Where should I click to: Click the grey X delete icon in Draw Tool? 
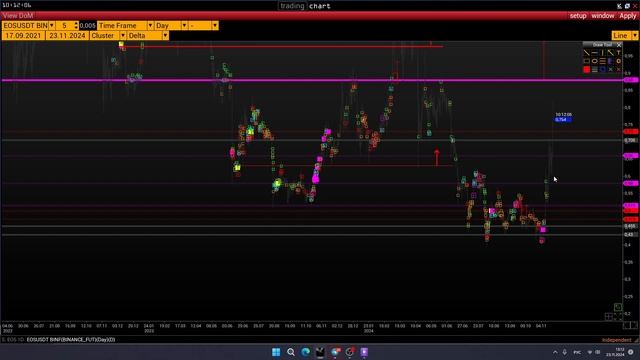611,69
